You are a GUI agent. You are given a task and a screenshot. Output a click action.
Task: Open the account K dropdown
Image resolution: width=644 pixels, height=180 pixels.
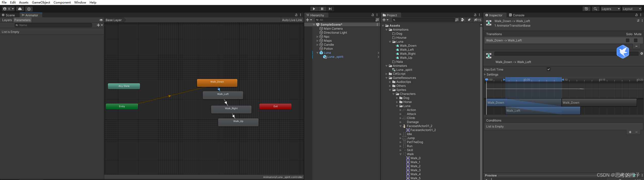pos(8,9)
